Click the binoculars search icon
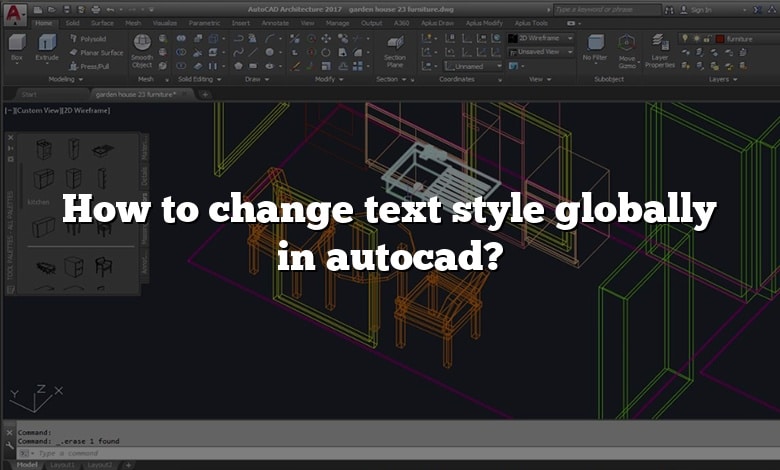The width and height of the screenshot is (780, 470). [669, 10]
